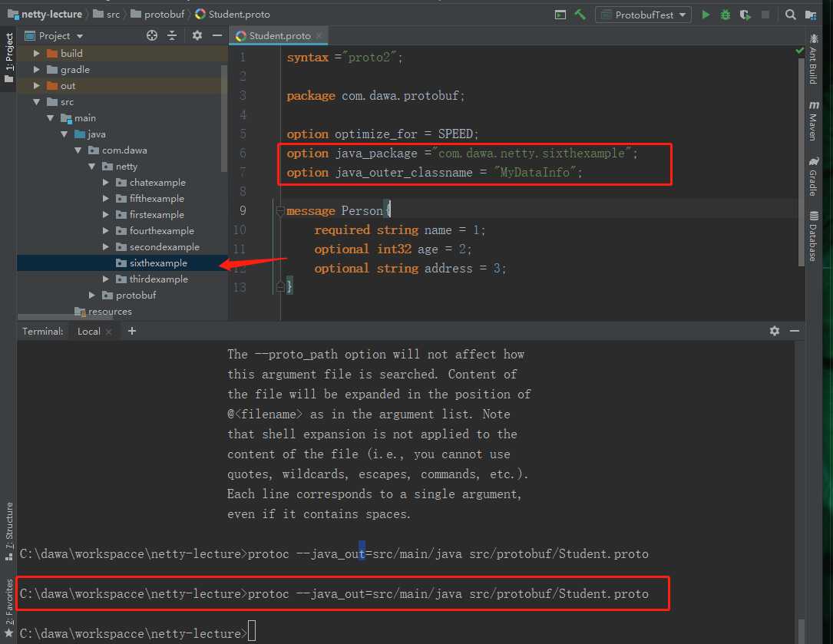The height and width of the screenshot is (644, 833).
Task: Click line number 9 in gutter
Action: tap(243, 210)
